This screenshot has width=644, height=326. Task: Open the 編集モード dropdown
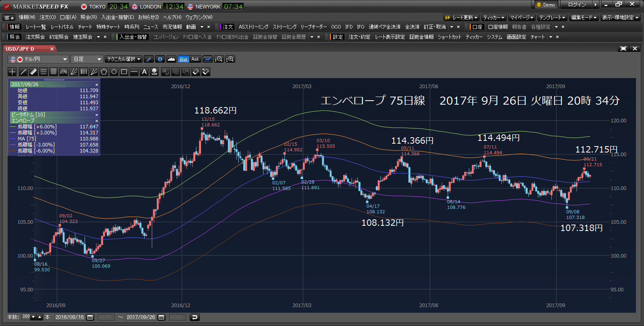coord(584,17)
